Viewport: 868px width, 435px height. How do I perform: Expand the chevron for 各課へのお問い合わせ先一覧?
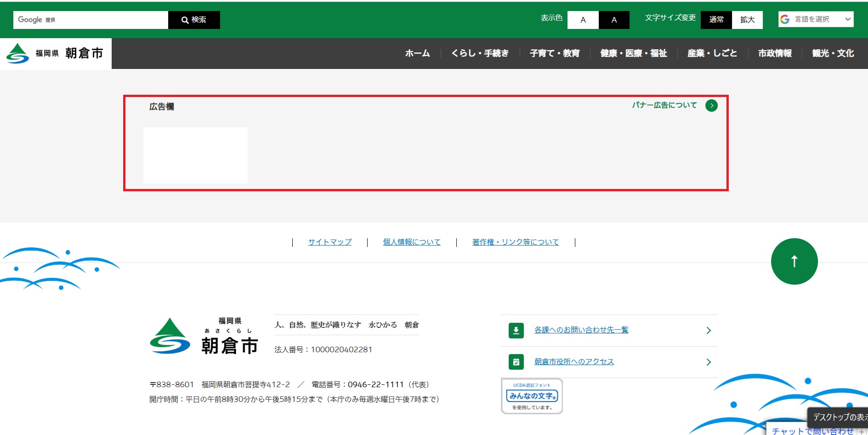(709, 330)
